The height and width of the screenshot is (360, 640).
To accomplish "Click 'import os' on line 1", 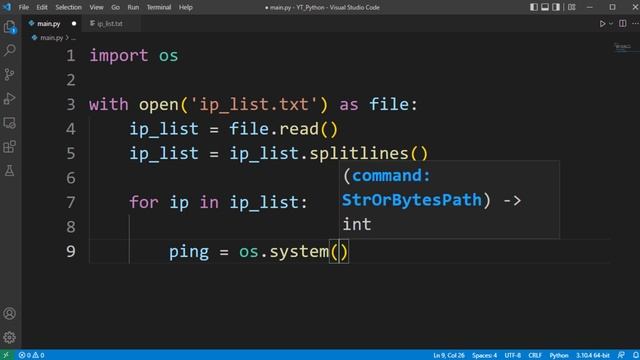I will point(134,56).
